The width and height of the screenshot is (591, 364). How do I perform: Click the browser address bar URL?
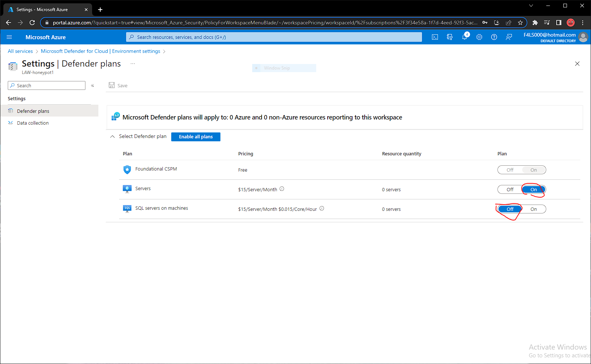pyautogui.click(x=265, y=23)
